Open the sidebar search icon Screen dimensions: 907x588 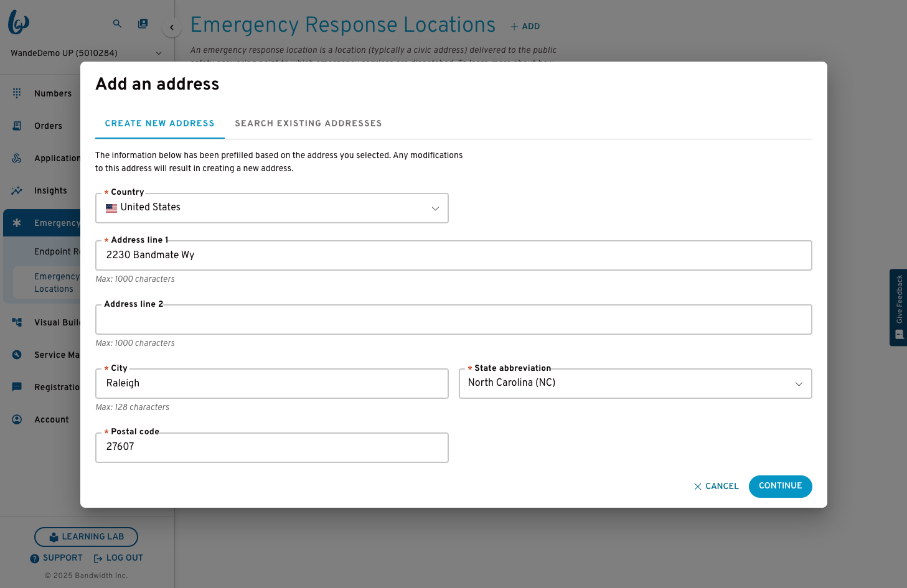coord(117,24)
